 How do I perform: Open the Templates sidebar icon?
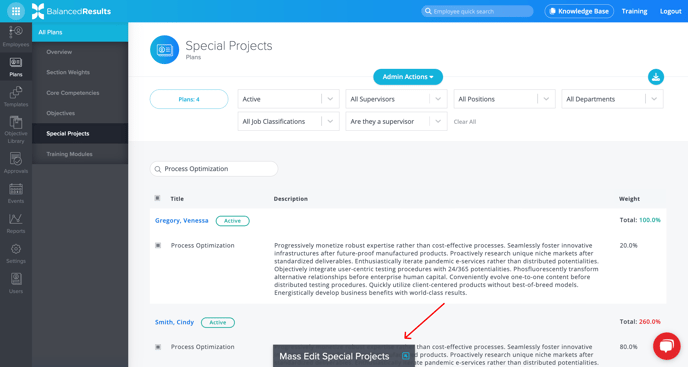(16, 97)
